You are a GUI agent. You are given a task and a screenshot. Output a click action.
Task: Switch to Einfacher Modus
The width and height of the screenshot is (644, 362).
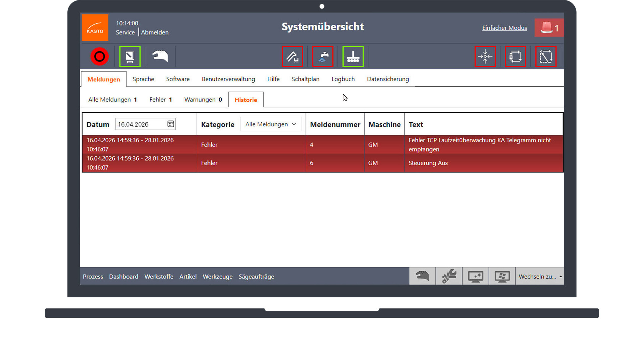click(x=504, y=28)
